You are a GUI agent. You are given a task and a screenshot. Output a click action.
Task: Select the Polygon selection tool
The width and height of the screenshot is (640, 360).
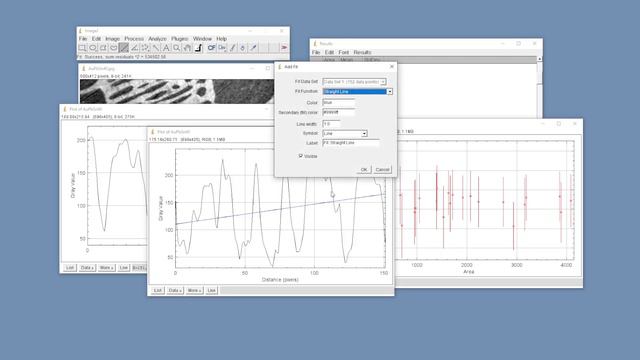point(103,48)
